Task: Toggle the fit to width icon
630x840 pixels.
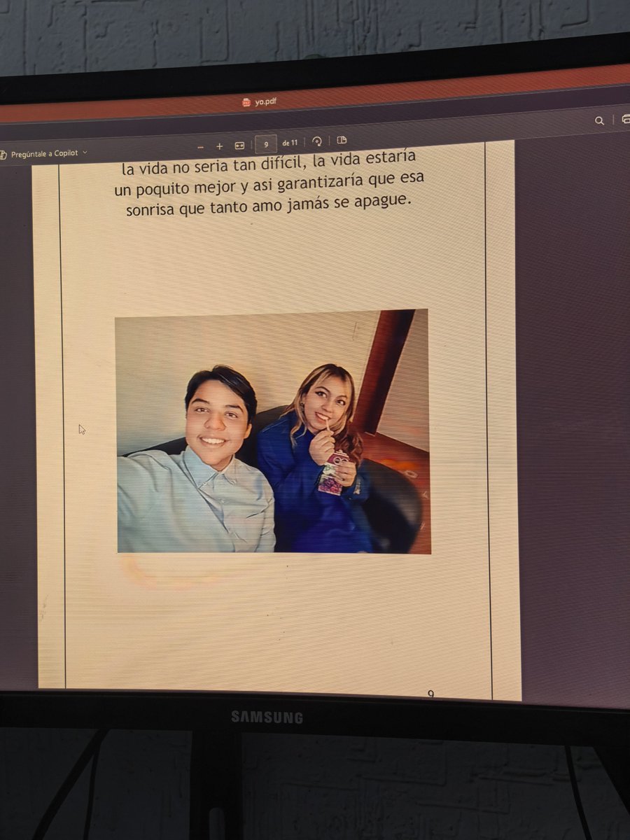Action: pos(239,146)
